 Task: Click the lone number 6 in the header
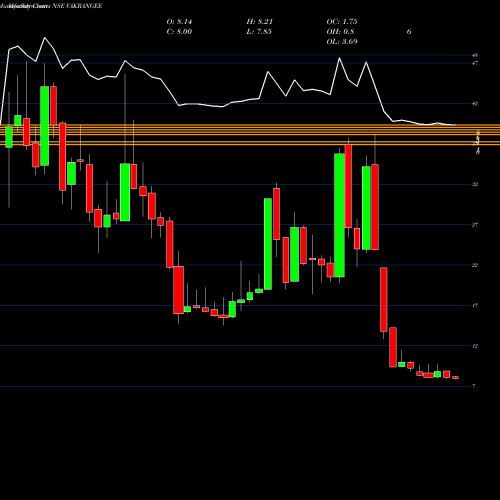click(409, 32)
